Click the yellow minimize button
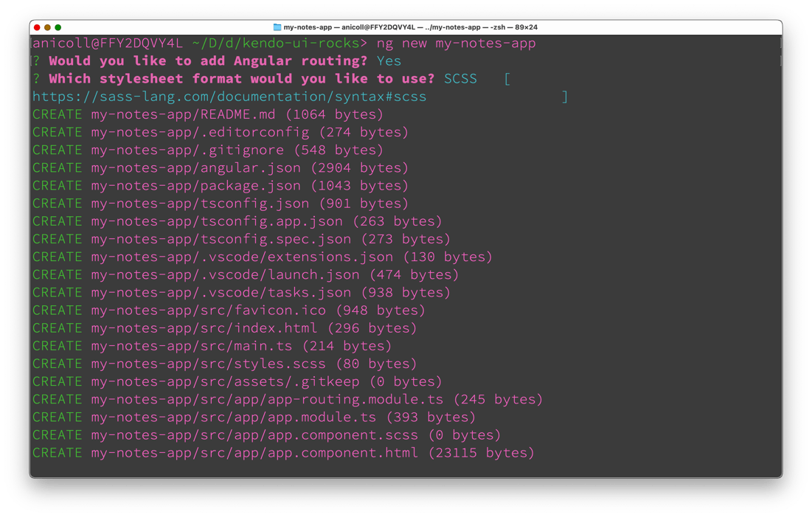 (x=46, y=27)
